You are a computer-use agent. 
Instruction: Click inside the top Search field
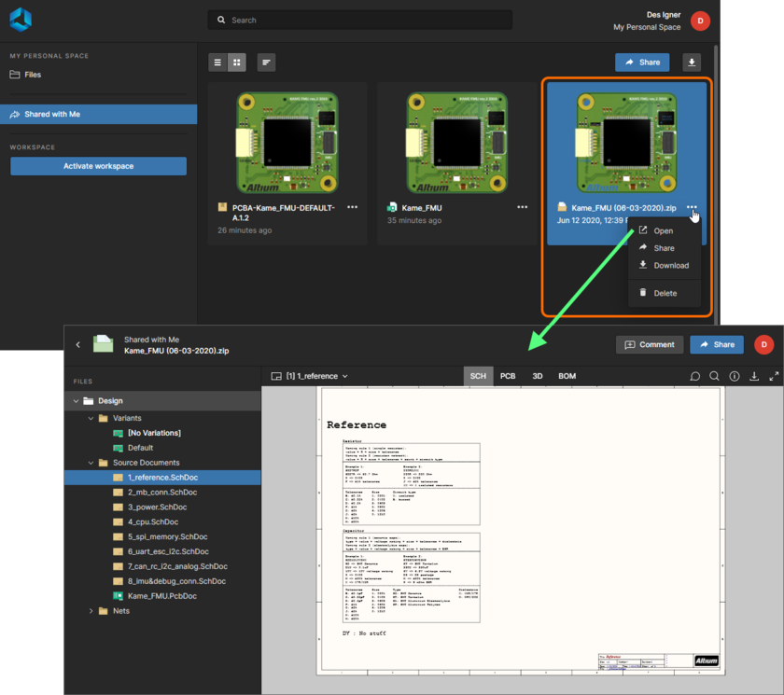[x=360, y=19]
